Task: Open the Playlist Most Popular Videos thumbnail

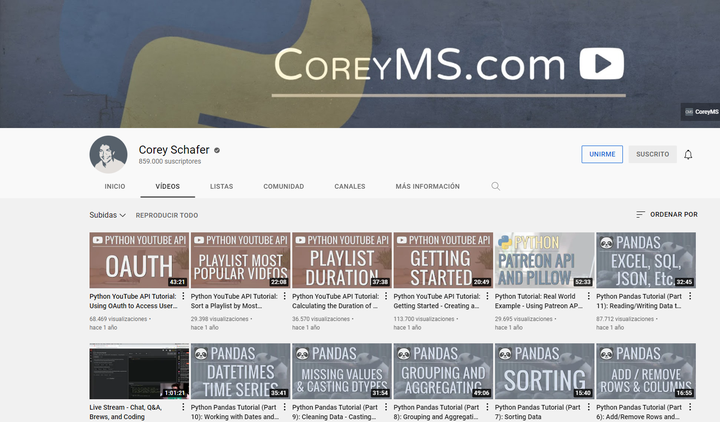Action: pos(241,260)
